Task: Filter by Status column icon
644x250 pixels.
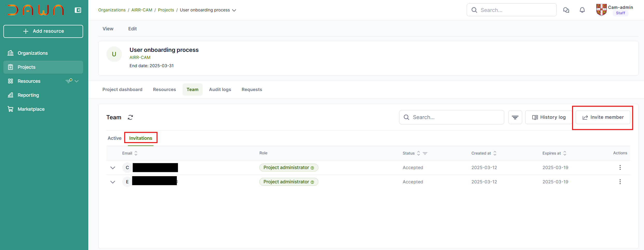Action: 425,153
